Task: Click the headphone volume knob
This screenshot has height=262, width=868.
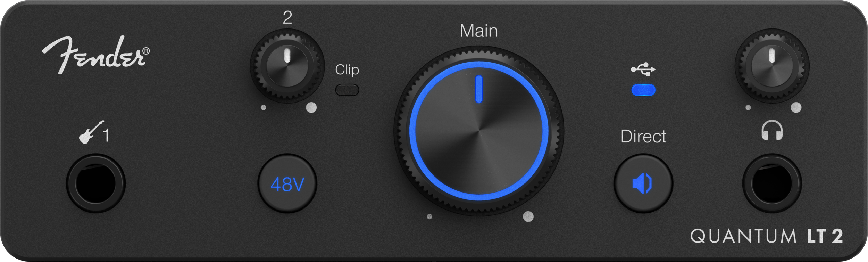Action: pyautogui.click(x=772, y=66)
